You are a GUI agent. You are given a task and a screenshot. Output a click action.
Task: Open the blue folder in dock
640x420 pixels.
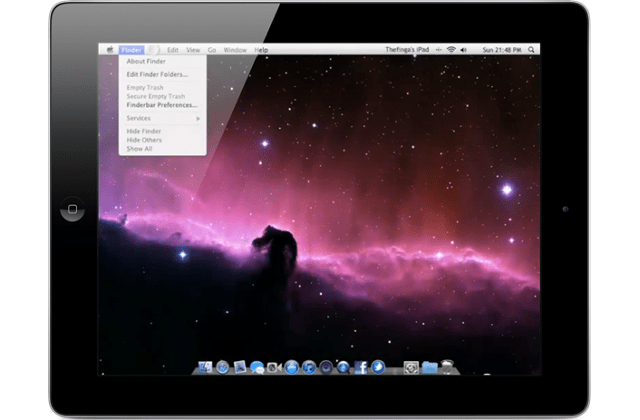pos(429,367)
